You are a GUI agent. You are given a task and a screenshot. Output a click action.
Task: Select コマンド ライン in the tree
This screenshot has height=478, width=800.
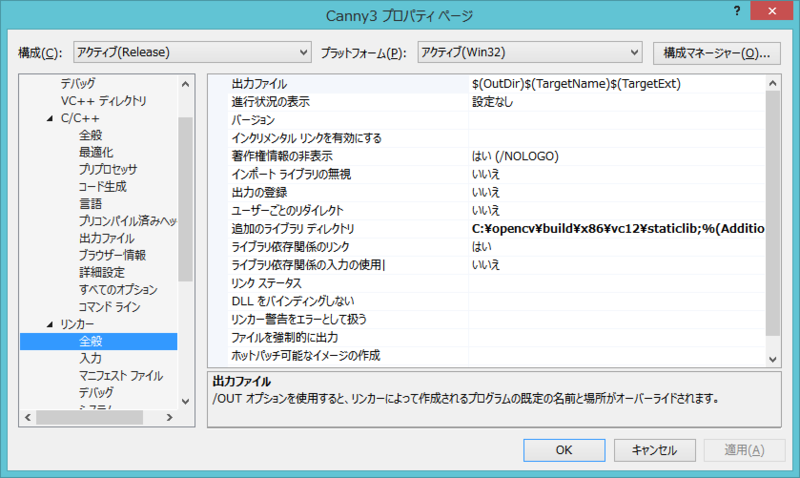pyautogui.click(x=109, y=307)
